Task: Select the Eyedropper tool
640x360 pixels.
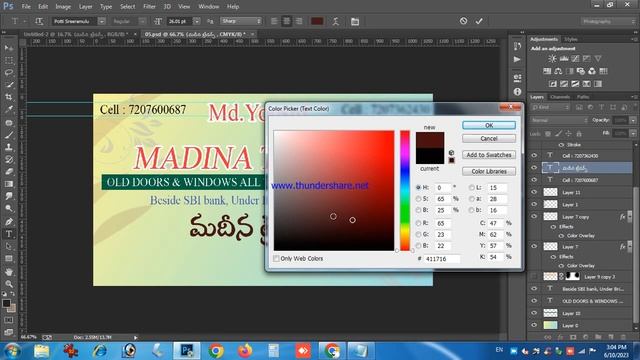Action: pyautogui.click(x=9, y=109)
